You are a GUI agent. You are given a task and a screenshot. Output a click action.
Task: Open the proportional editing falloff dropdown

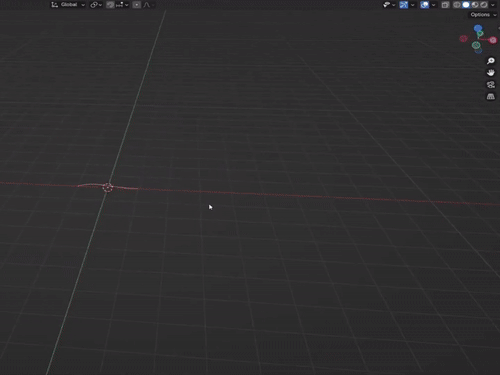click(x=148, y=5)
